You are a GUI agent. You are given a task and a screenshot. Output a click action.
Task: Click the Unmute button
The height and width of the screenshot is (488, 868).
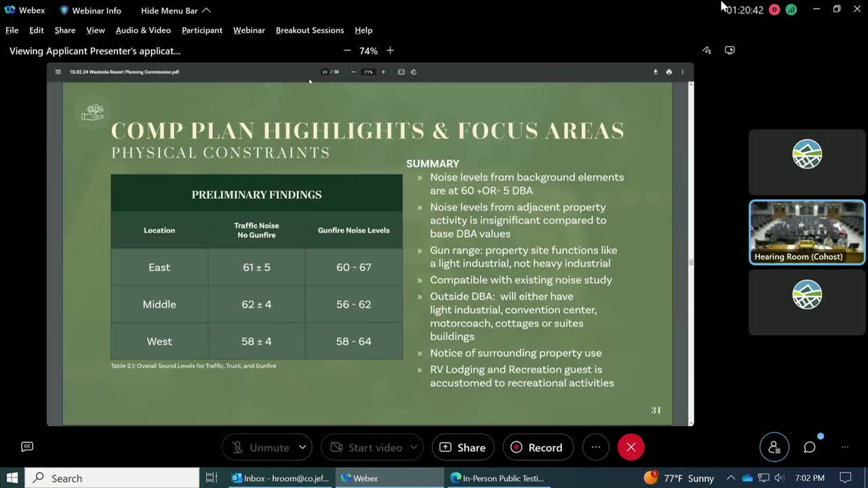pos(260,447)
